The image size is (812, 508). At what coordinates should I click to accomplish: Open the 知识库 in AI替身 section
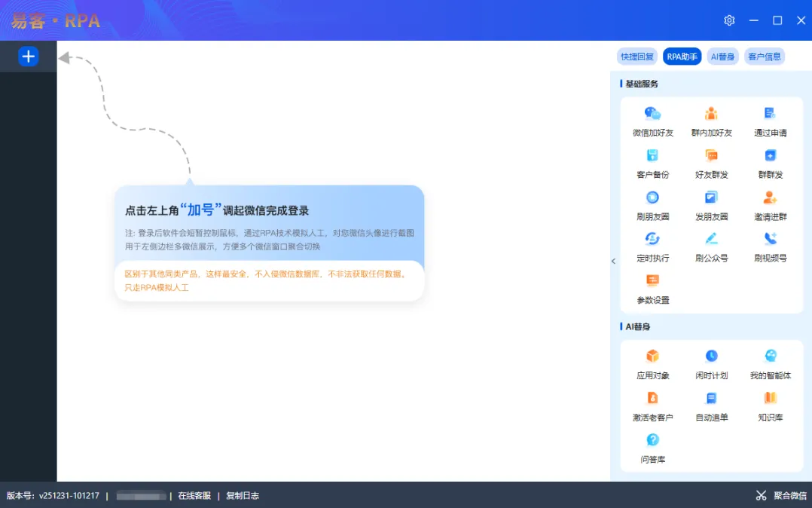768,405
